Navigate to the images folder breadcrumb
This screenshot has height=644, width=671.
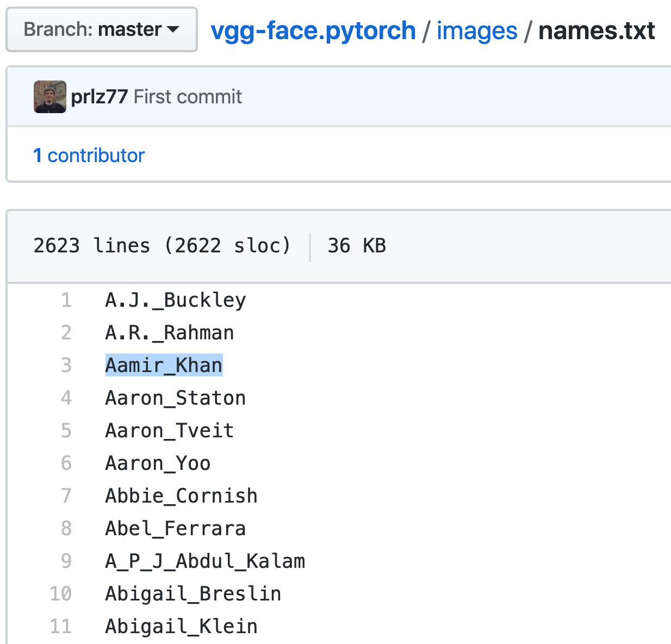pyautogui.click(x=476, y=30)
